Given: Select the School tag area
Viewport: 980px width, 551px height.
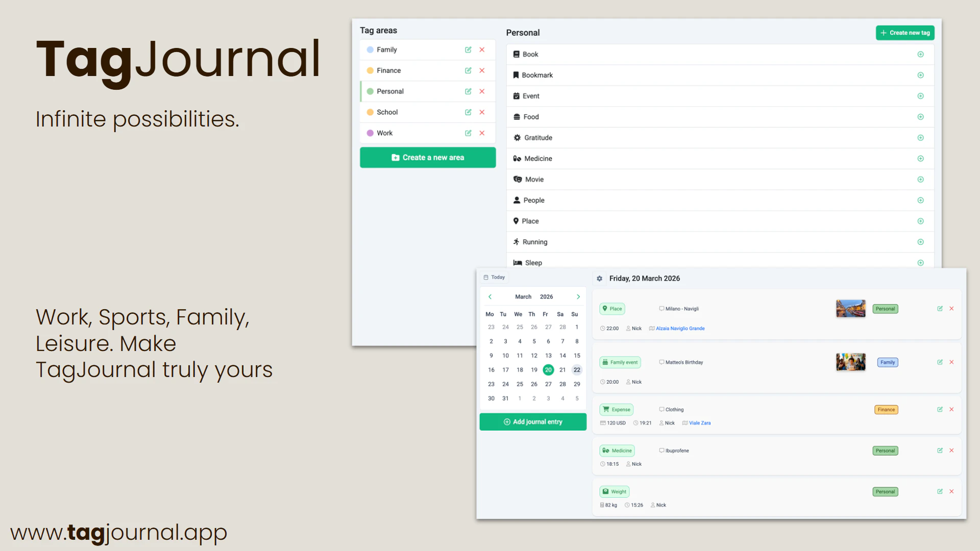Looking at the screenshot, I should 428,112.
